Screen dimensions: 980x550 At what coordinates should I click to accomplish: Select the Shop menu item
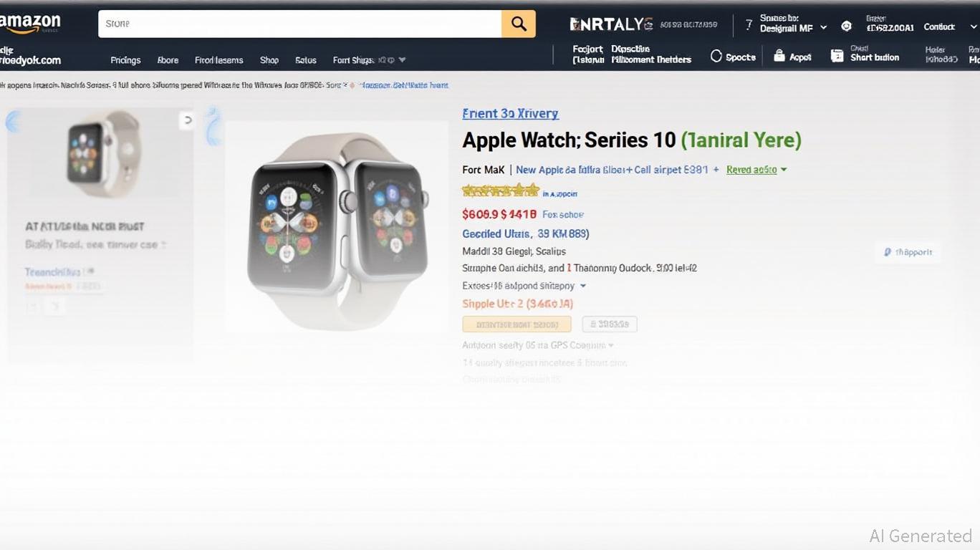[269, 60]
